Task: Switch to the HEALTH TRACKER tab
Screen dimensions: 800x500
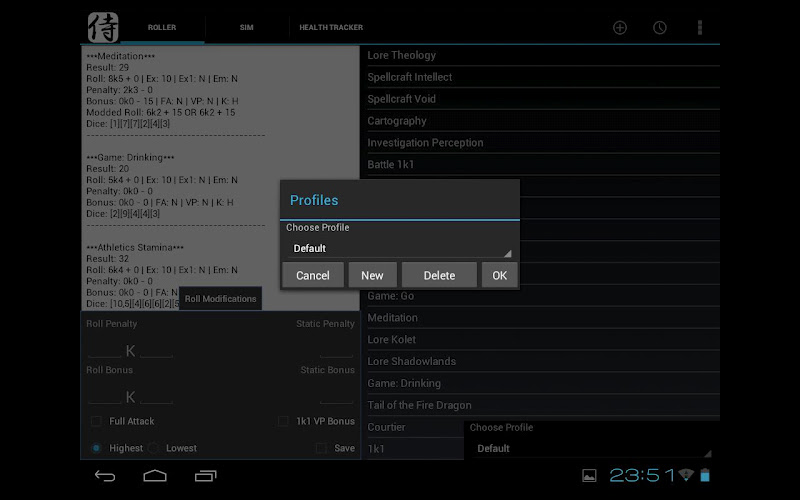Action: pos(331,28)
